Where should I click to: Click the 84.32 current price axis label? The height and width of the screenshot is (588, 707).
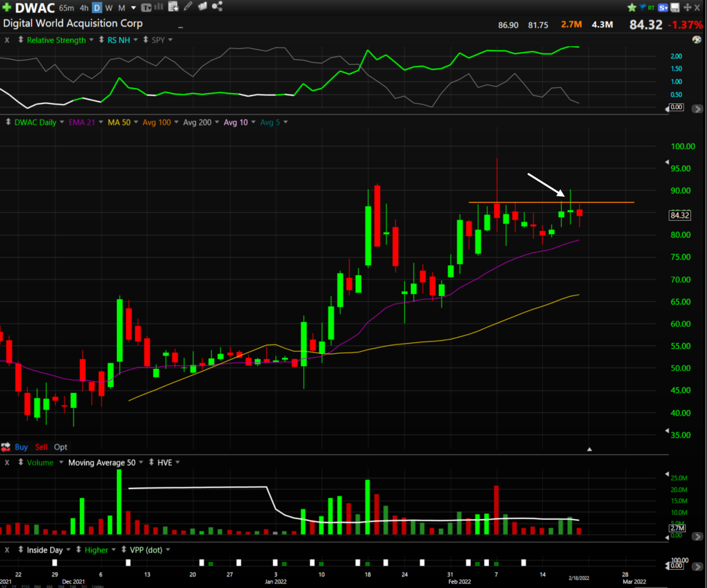(x=680, y=215)
